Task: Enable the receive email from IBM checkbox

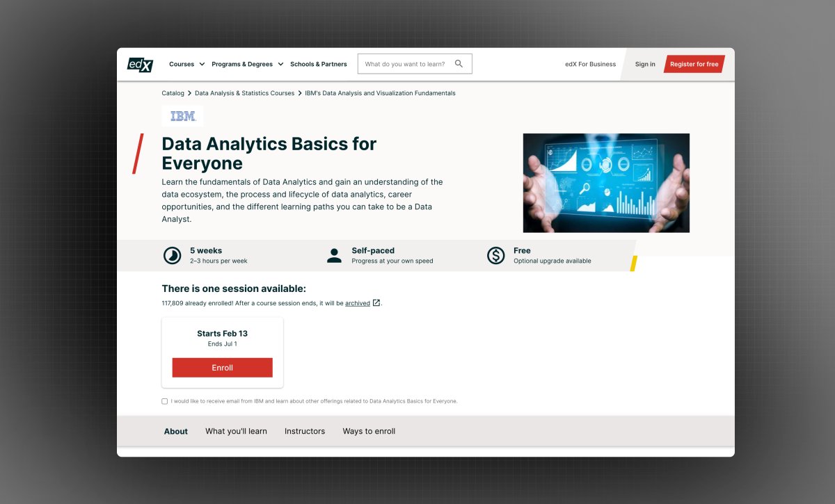Action: click(x=164, y=401)
